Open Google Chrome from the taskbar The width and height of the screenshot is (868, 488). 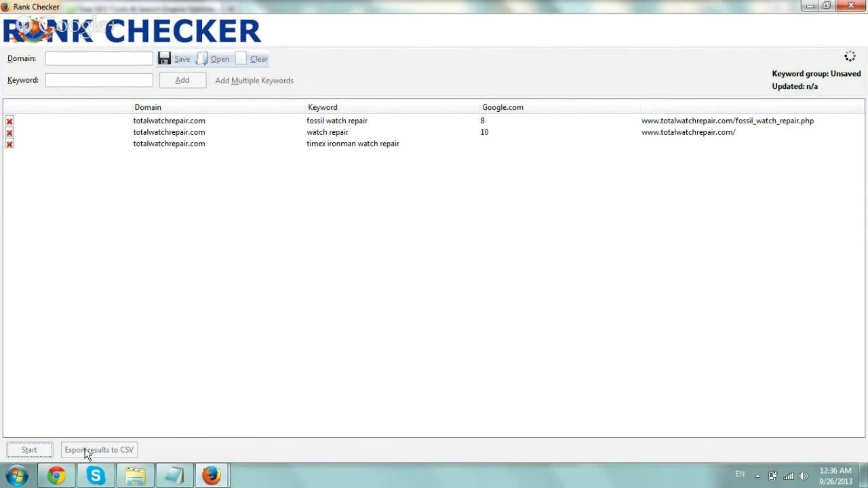pos(56,475)
